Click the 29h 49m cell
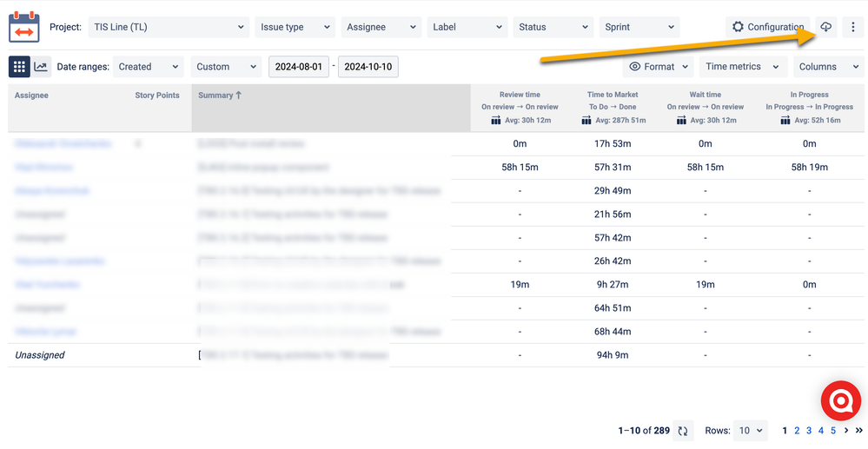868x449 pixels. [x=613, y=191]
